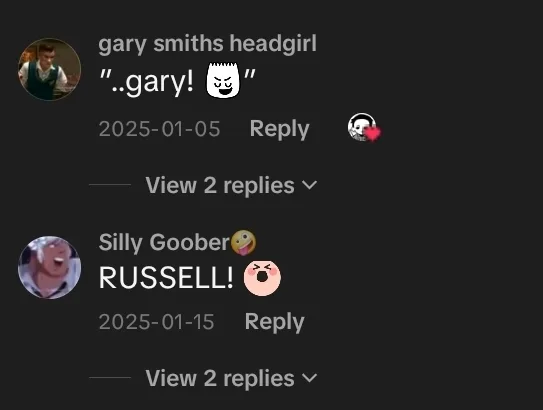Click the Silly Goober username
Viewport: 543px width, 410px height.
[x=164, y=242]
